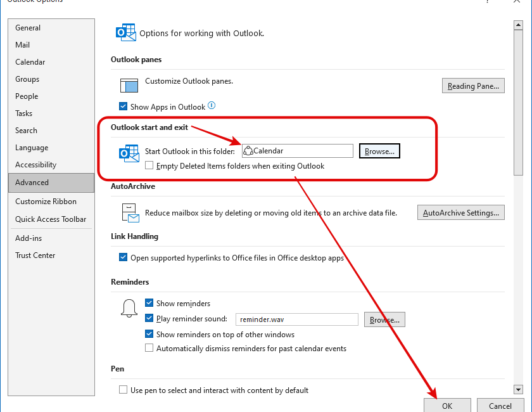Uncheck Show Apps in Outlook
Image resolution: width=532 pixels, height=412 pixels.
coord(123,106)
